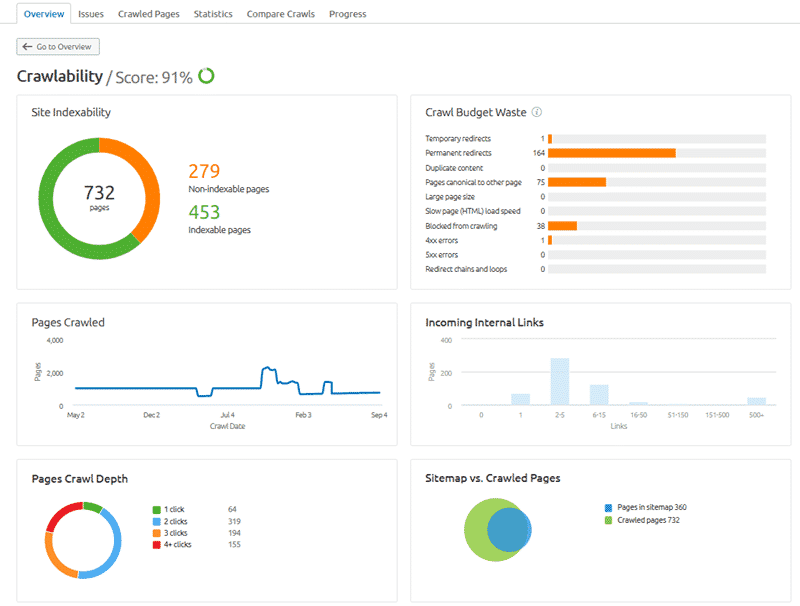Open the Progress tab
This screenshot has height=606, width=800.
[347, 14]
